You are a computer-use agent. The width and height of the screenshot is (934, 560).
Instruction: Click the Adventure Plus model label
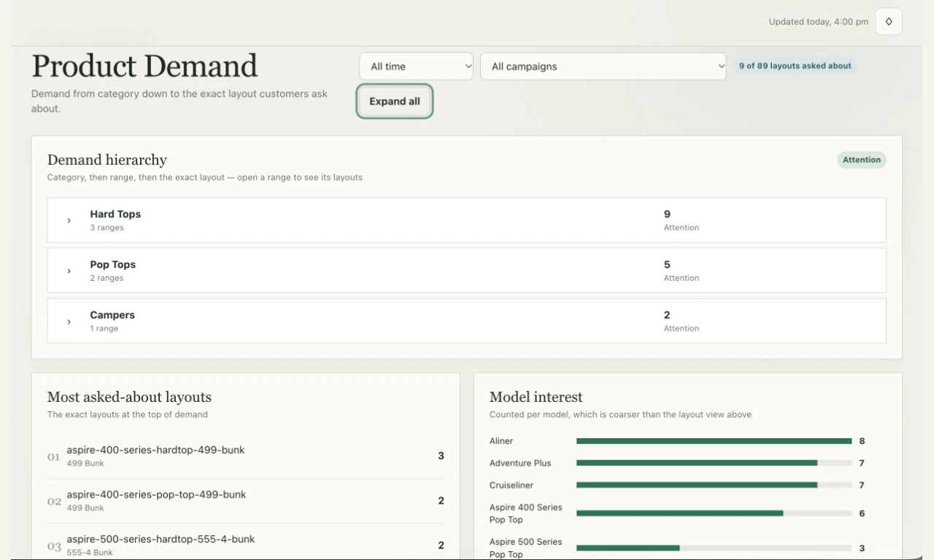520,463
